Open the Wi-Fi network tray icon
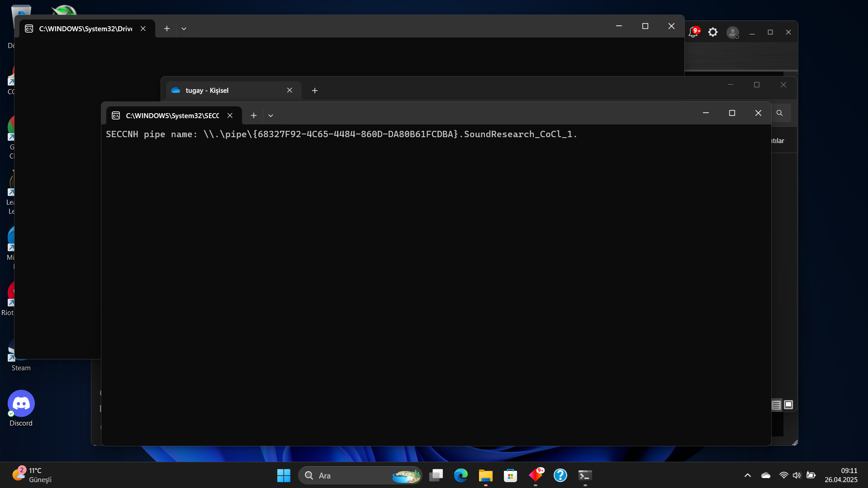 tap(784, 475)
